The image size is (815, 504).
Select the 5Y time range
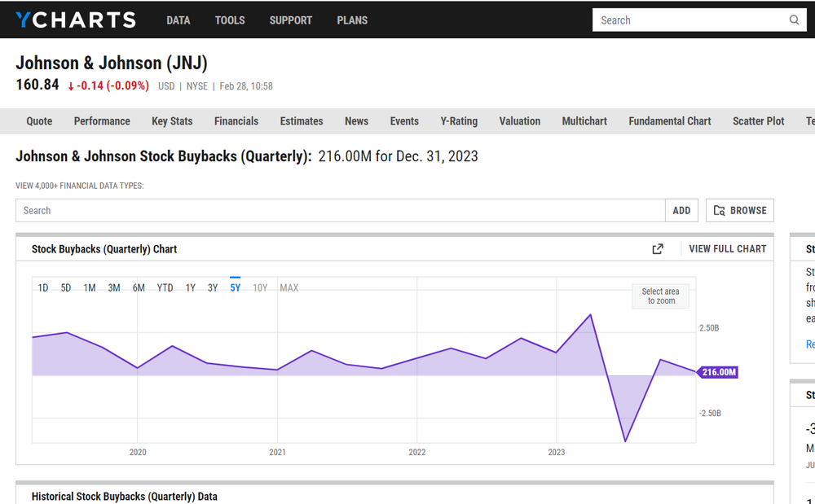coord(236,287)
